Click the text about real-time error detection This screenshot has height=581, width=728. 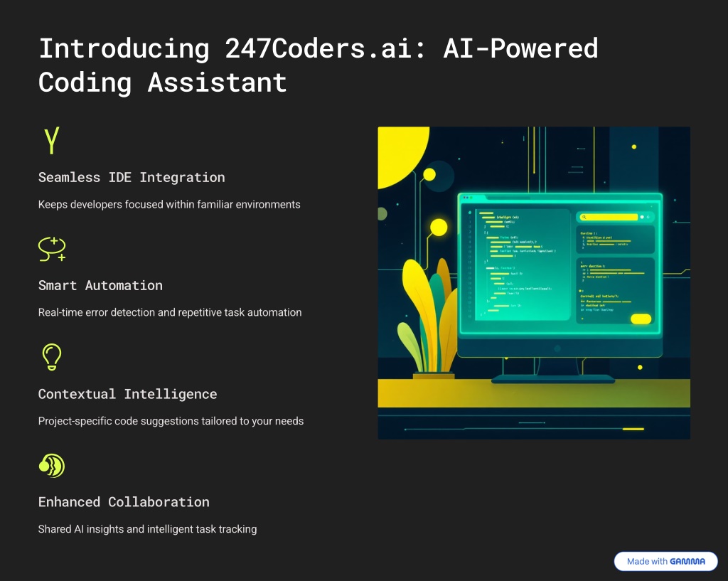(170, 312)
